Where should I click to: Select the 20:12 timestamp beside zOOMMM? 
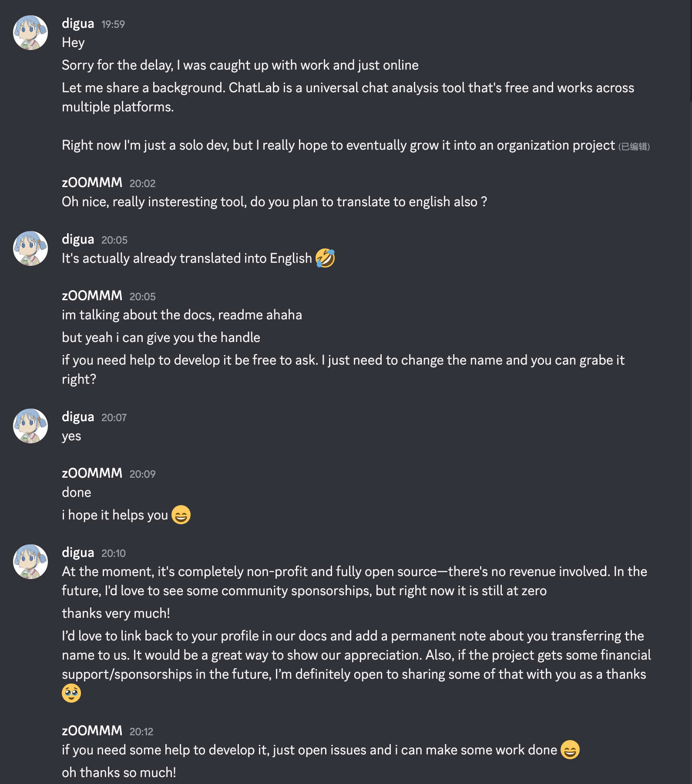(x=141, y=732)
